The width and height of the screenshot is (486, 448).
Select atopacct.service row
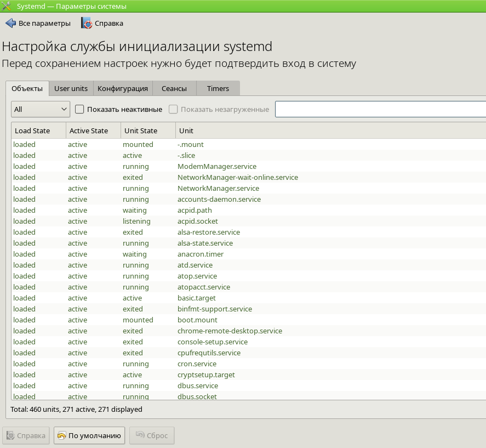coord(249,287)
